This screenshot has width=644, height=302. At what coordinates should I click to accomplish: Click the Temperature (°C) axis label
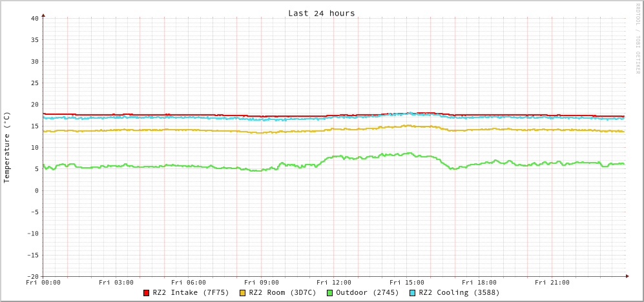click(x=7, y=147)
